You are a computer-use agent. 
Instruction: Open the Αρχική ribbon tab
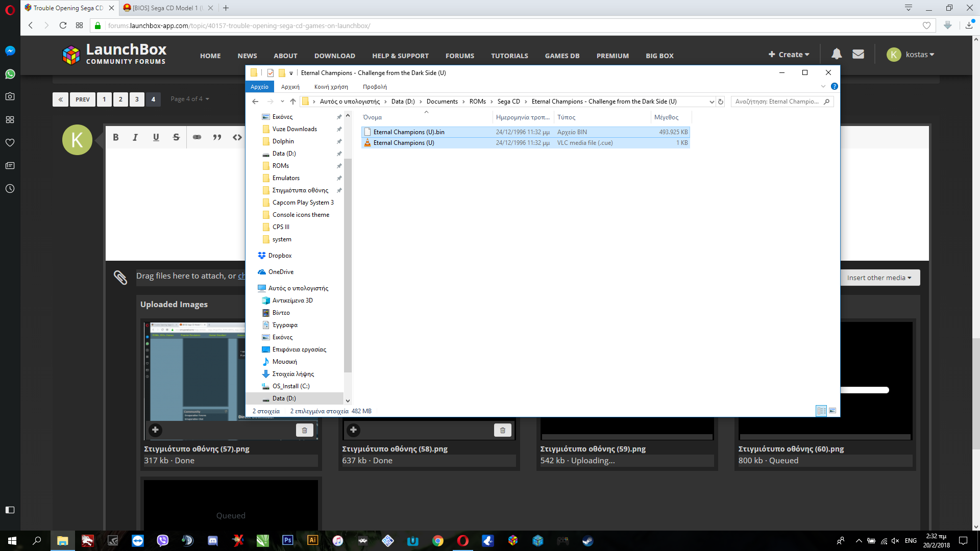(x=290, y=87)
